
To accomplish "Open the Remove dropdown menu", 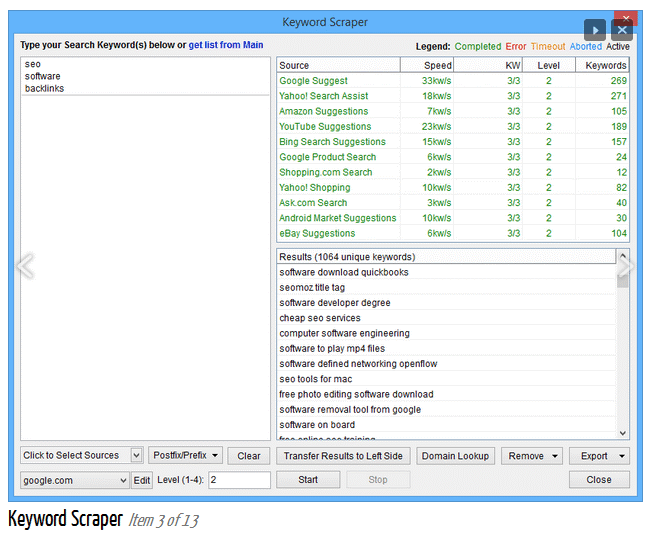I will pos(532,456).
